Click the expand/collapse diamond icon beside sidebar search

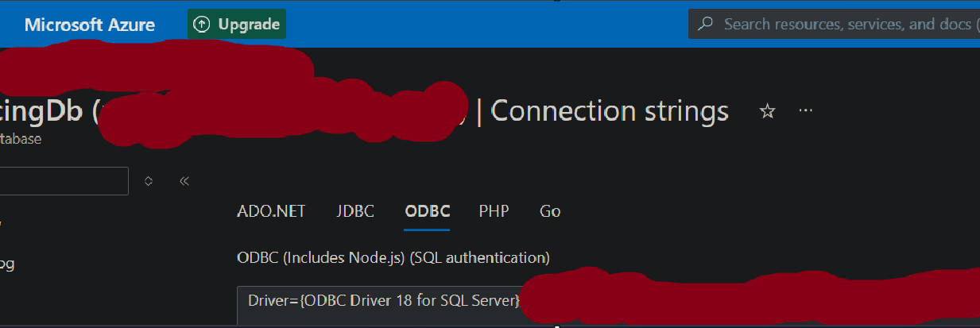point(149,181)
